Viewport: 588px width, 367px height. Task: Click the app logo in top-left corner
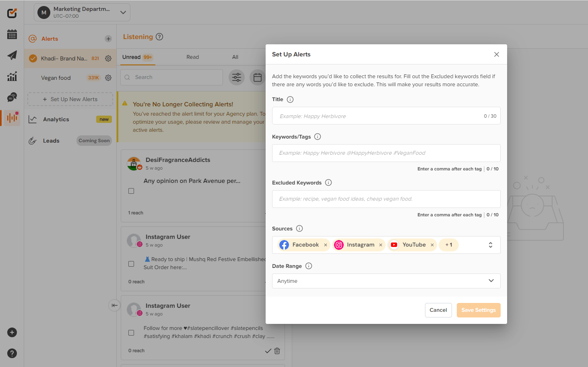pos(12,13)
